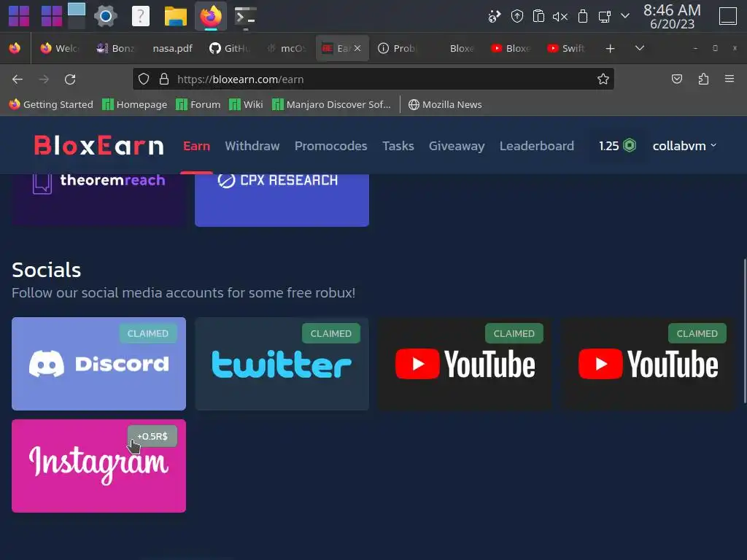
Task: Bookmark this page with the star
Action: (603, 79)
